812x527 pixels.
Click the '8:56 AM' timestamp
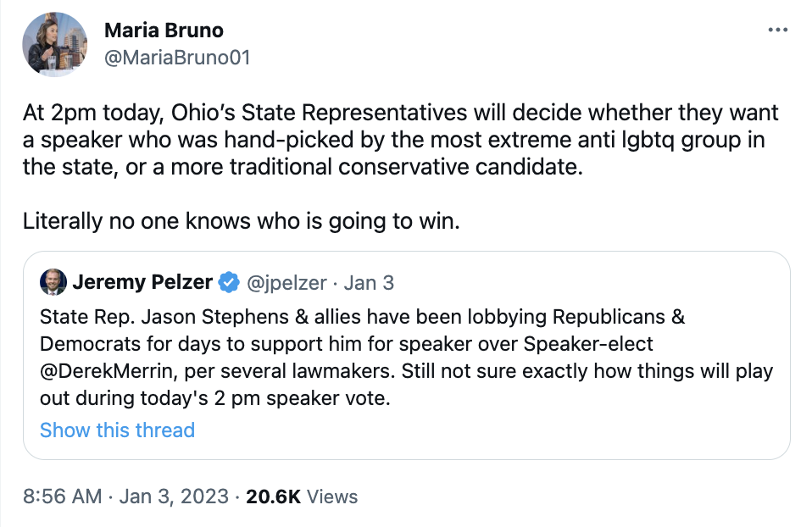click(62, 496)
